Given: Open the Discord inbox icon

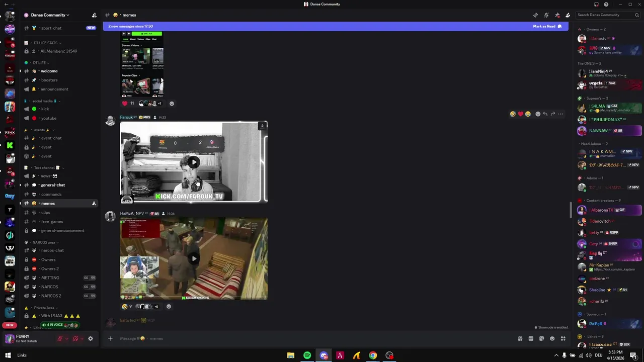Looking at the screenshot, I should [596, 4].
